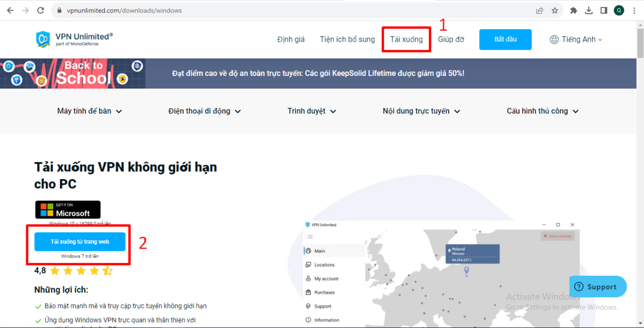Bookmark this page with the star icon

(554, 10)
